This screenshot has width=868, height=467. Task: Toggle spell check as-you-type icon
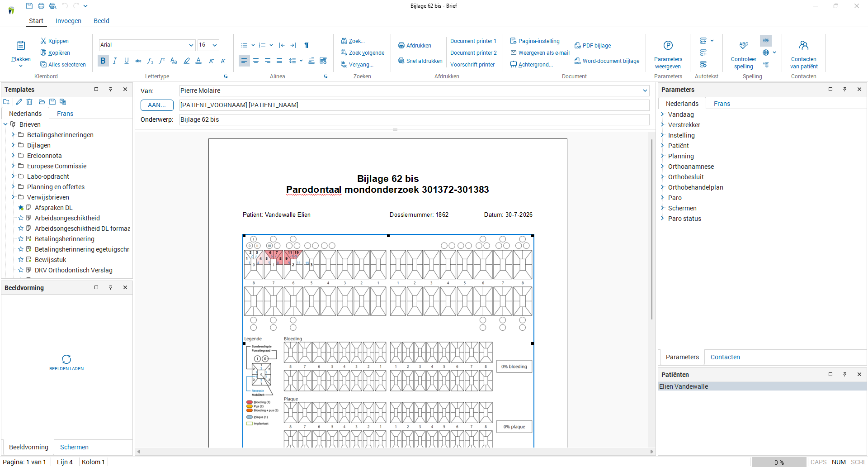pyautogui.click(x=766, y=41)
